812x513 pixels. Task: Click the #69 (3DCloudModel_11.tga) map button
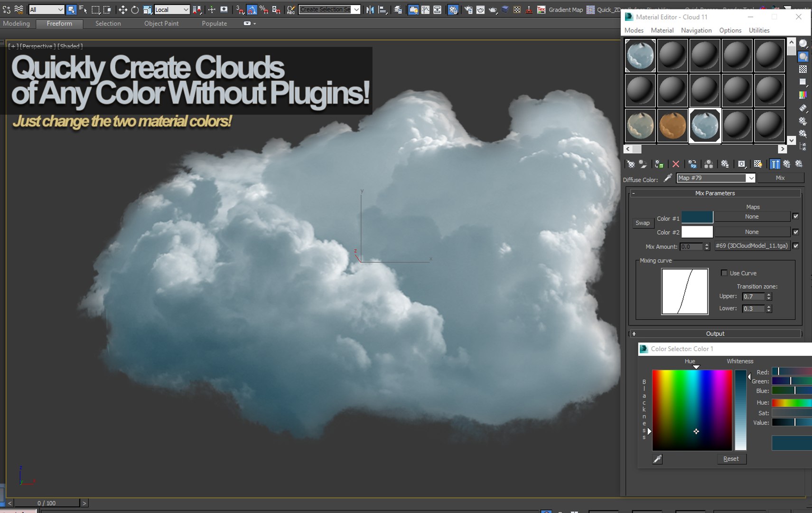tap(752, 246)
